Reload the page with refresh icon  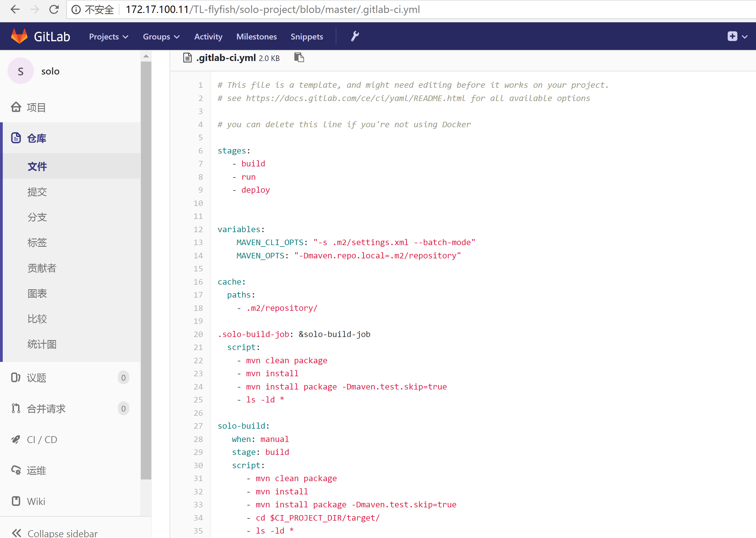click(54, 10)
